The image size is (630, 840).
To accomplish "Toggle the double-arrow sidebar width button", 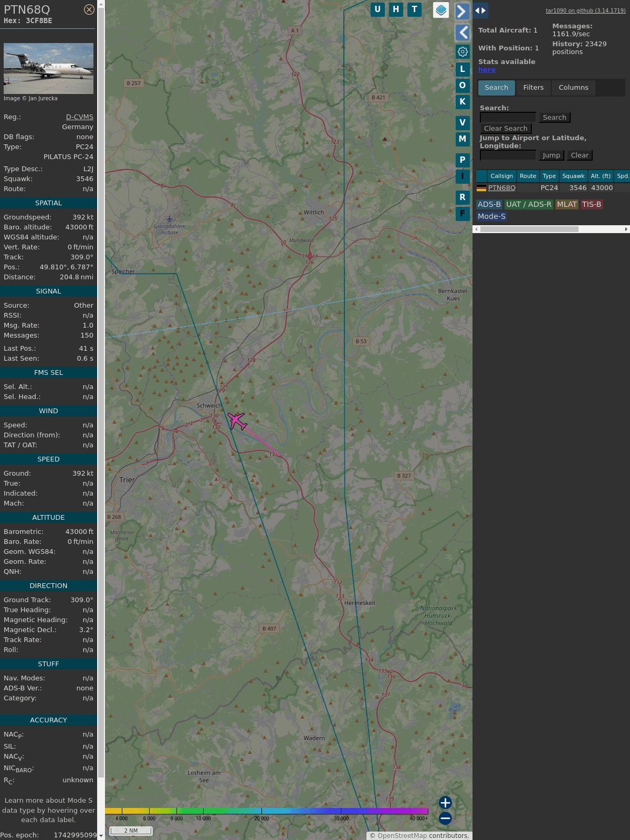I will point(480,10).
